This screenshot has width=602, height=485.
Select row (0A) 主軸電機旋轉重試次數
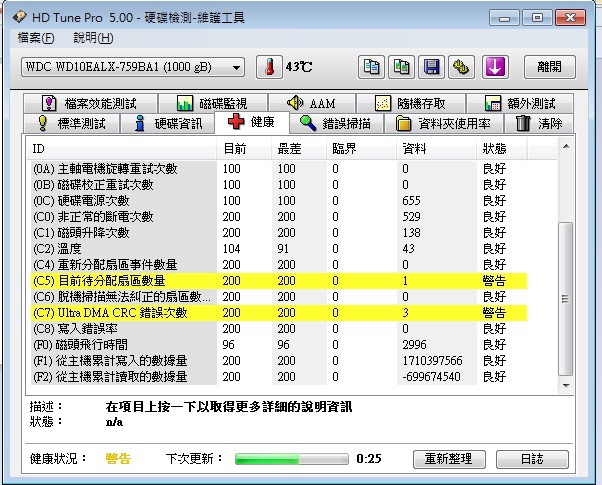click(x=279, y=169)
